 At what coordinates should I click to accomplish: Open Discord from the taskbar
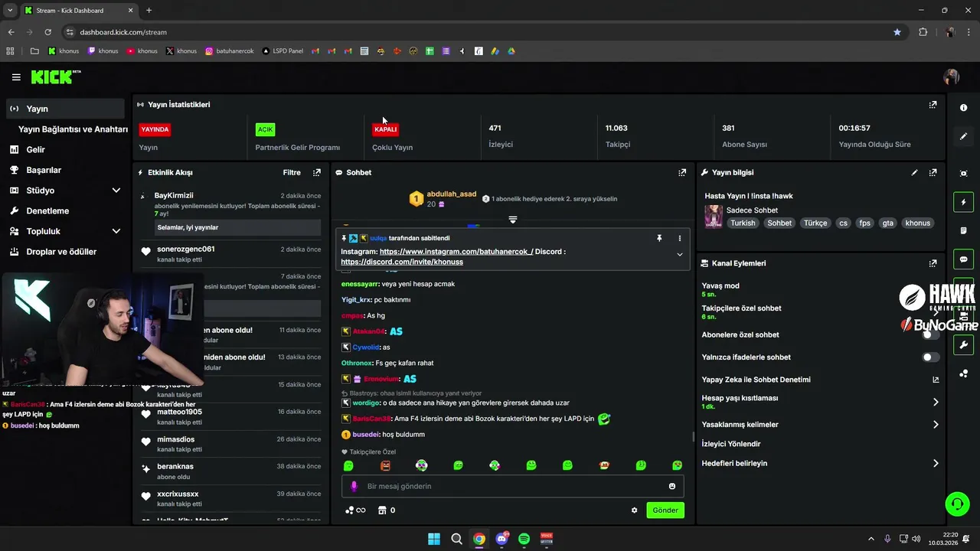click(x=501, y=539)
